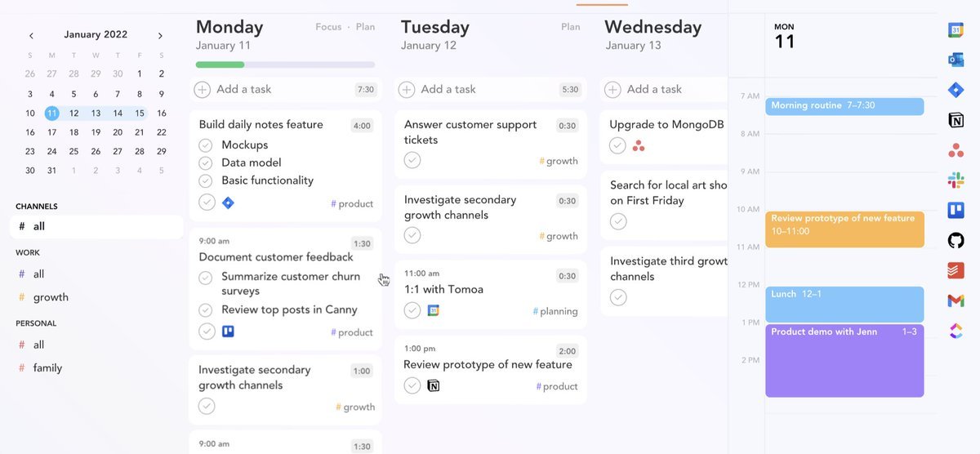Check off the Mockups subtask

pyautogui.click(x=206, y=145)
